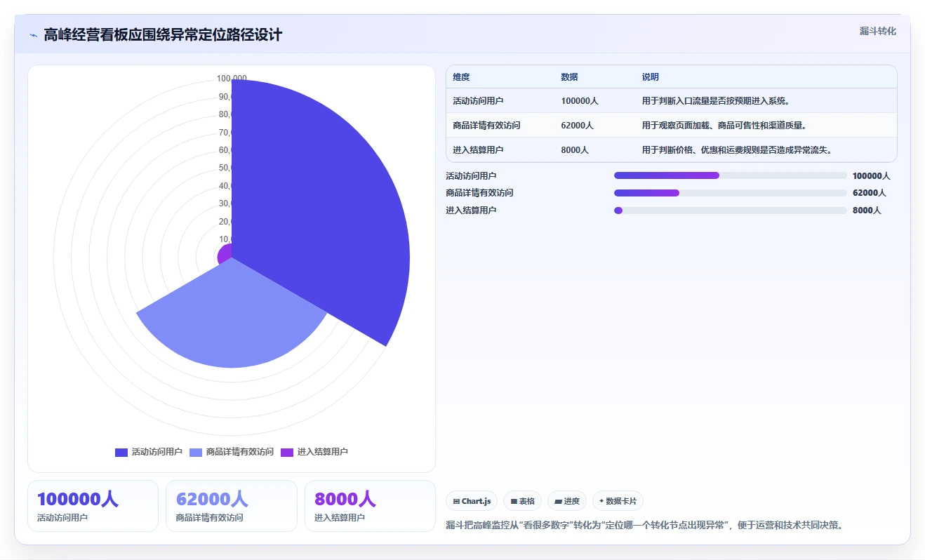Toggle the 活动访问用户 legend label

[157, 452]
